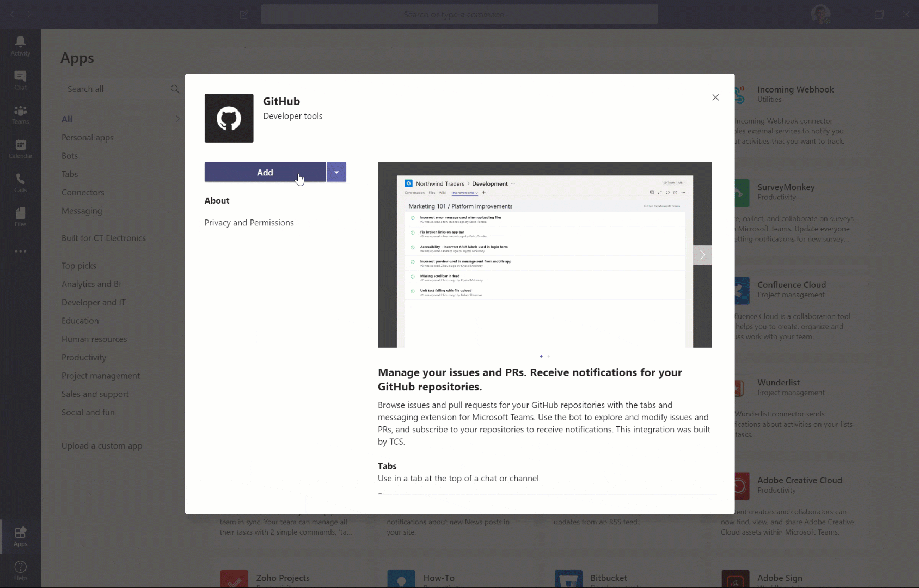The height and width of the screenshot is (588, 919).
Task: Close the GitHub app dialog
Action: (715, 97)
